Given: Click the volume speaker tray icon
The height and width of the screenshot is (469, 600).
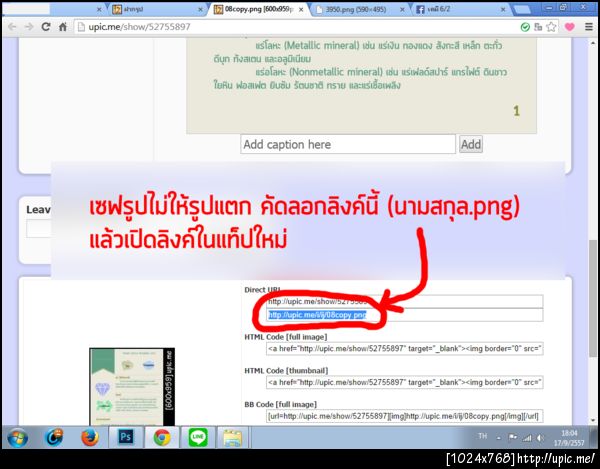Looking at the screenshot, I should coord(540,438).
